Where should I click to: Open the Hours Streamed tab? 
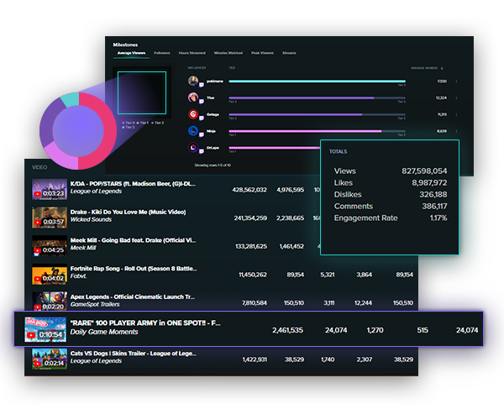coord(192,53)
